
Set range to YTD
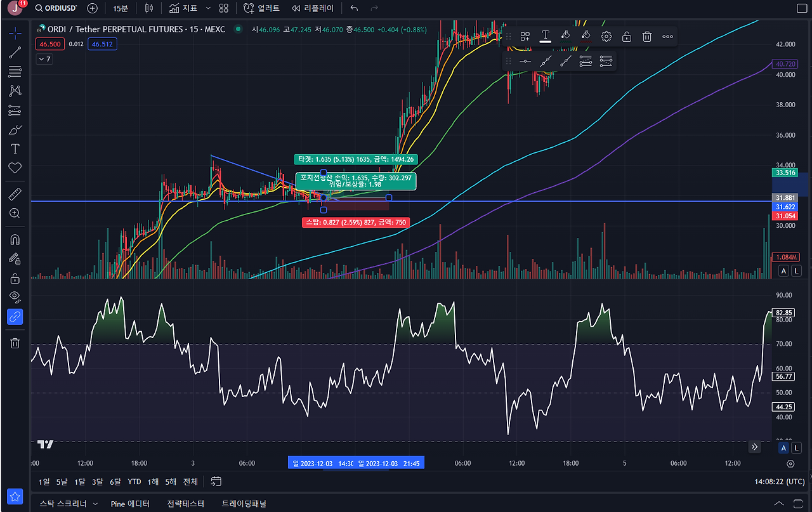[x=134, y=482]
